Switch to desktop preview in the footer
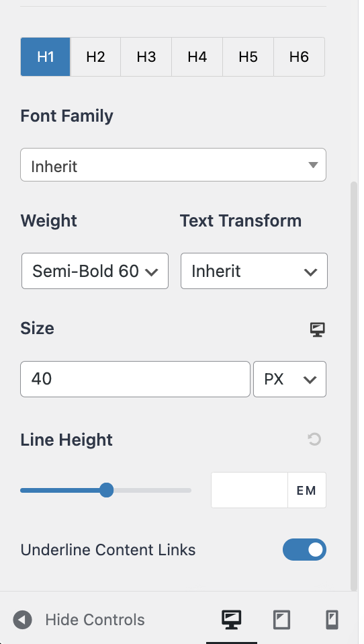This screenshot has height=644, width=364. pos(232,619)
